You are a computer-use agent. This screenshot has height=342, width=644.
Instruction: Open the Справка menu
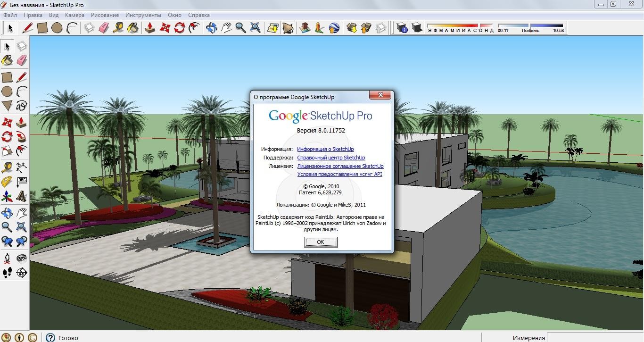pos(198,15)
